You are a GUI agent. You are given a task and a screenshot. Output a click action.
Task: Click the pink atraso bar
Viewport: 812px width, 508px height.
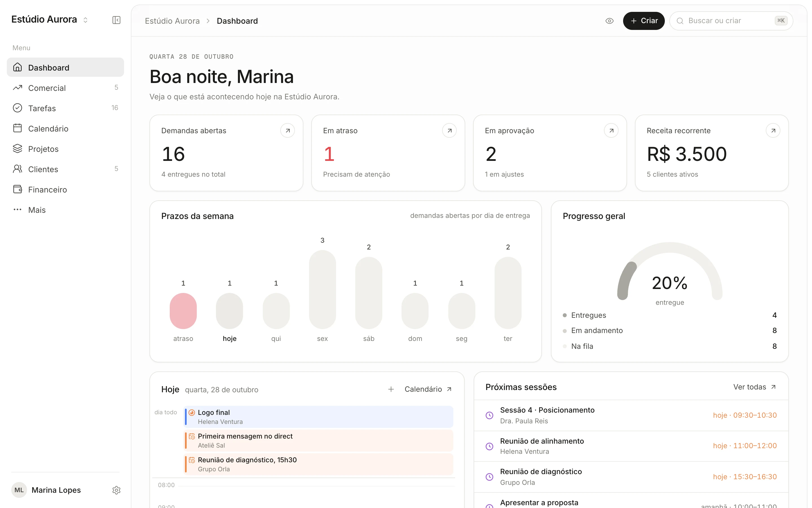(183, 311)
